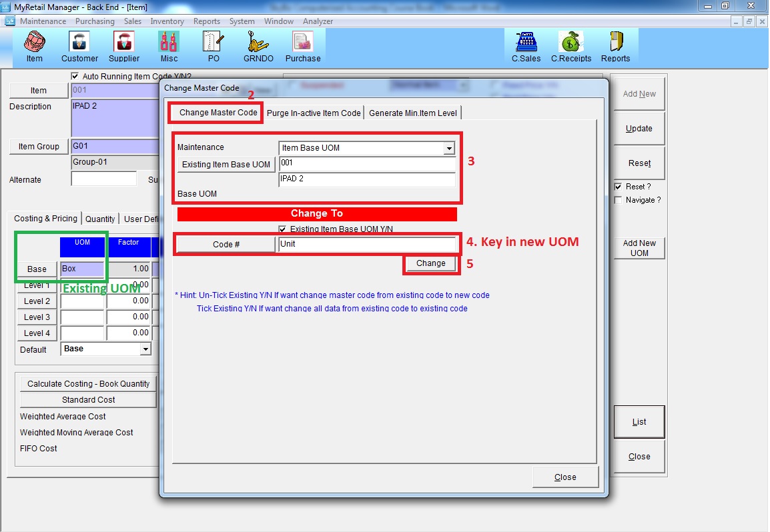The width and height of the screenshot is (770, 532).
Task: Click the Code # input field containing Unit
Action: pos(367,245)
